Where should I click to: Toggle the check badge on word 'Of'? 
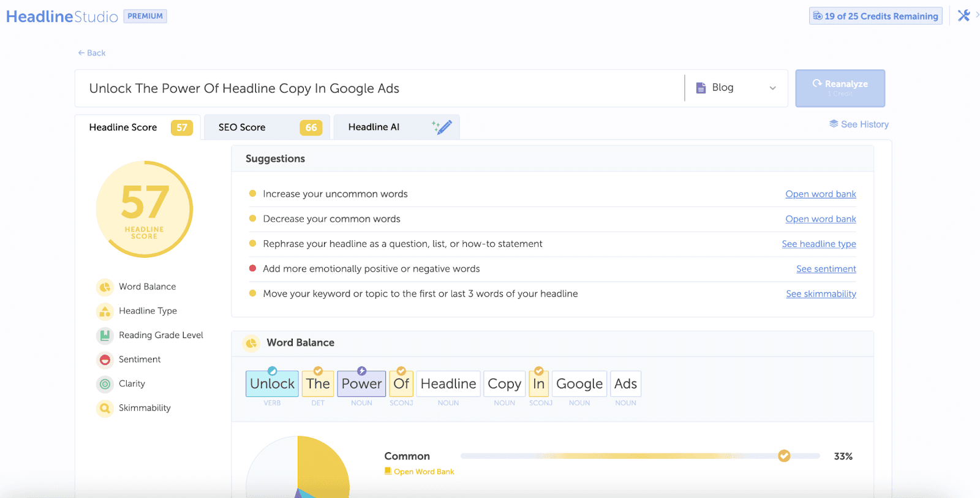[x=401, y=371]
